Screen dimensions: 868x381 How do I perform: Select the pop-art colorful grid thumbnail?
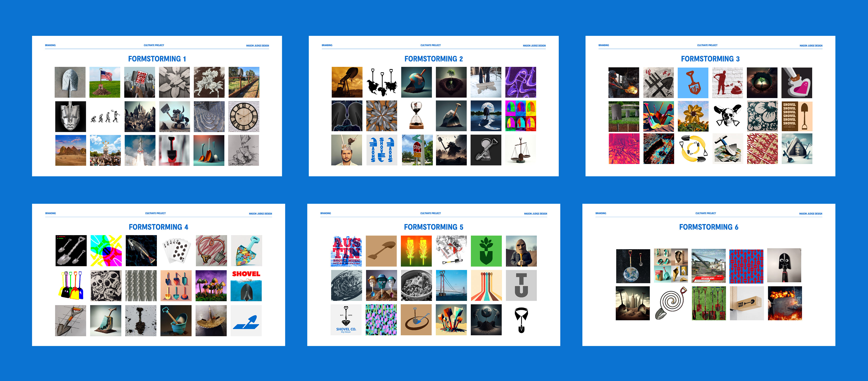[x=521, y=116]
